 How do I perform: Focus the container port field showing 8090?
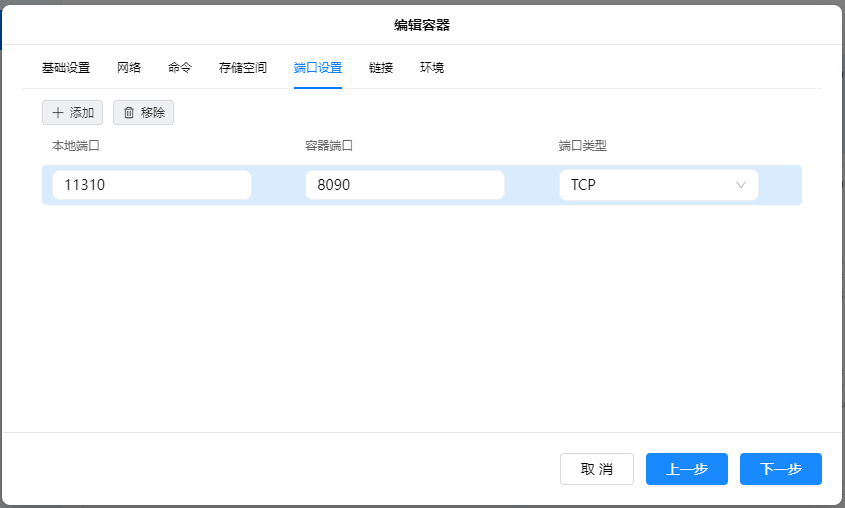click(x=405, y=185)
